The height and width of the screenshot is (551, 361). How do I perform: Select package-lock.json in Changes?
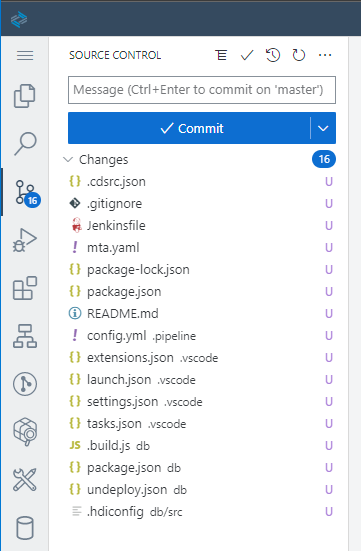coord(199,270)
